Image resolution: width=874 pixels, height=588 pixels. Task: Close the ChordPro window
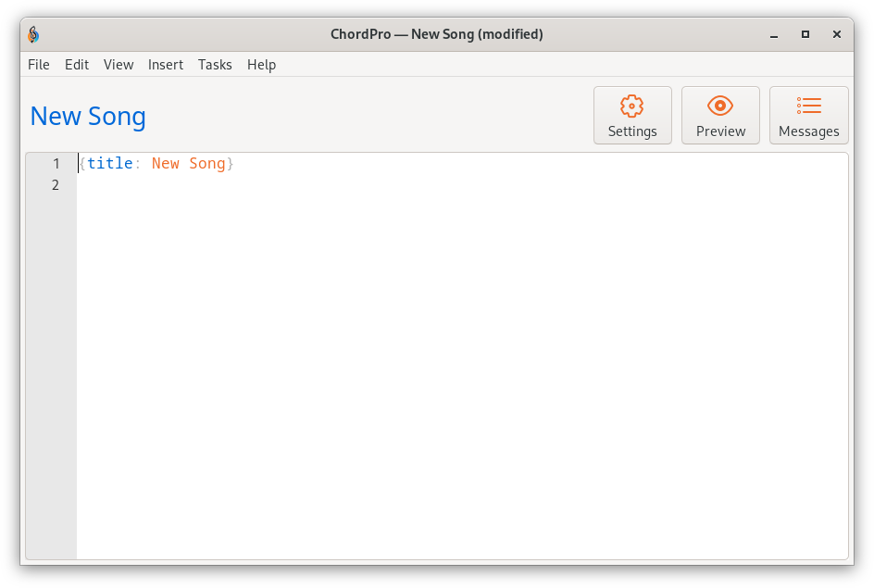coord(836,34)
